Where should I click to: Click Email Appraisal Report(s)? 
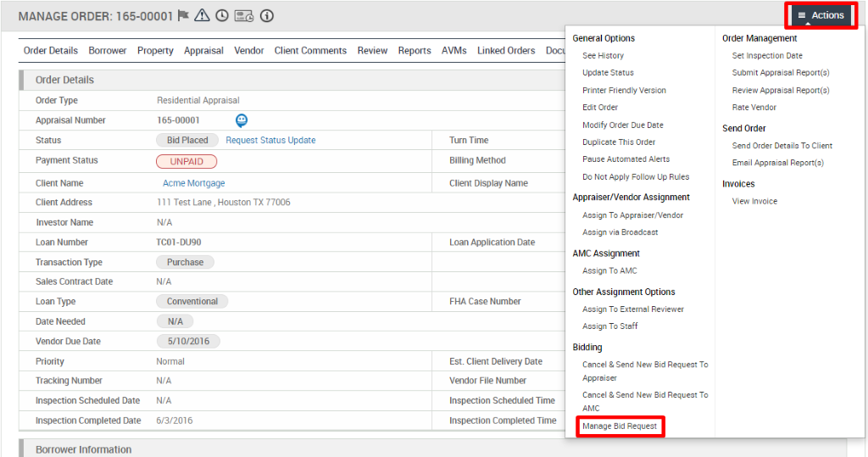[778, 163]
